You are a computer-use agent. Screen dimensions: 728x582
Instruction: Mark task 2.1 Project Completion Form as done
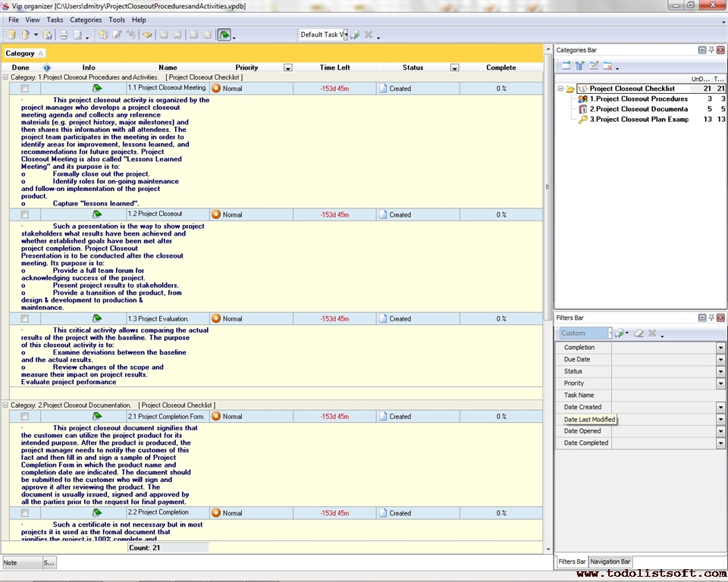coord(24,416)
